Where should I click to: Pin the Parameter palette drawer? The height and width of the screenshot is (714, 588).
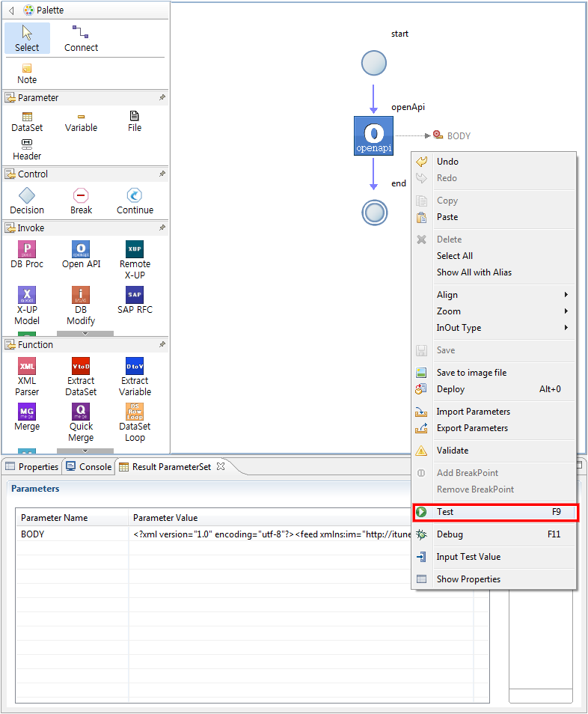[x=162, y=97]
